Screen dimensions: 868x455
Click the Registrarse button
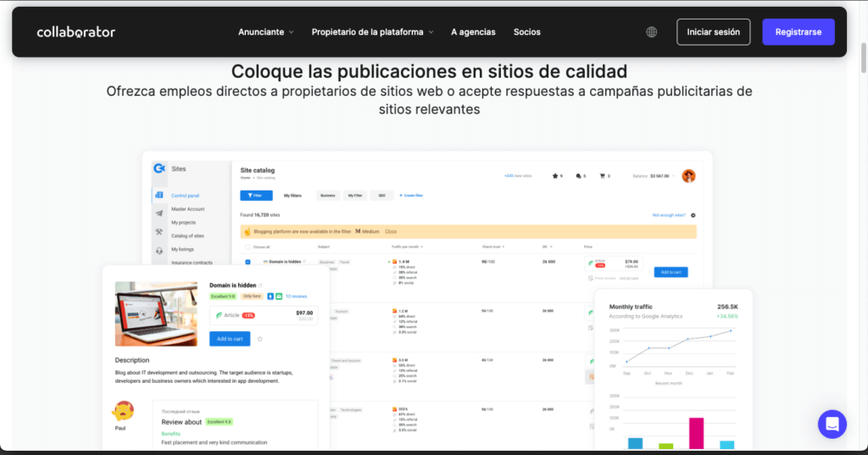(x=798, y=32)
